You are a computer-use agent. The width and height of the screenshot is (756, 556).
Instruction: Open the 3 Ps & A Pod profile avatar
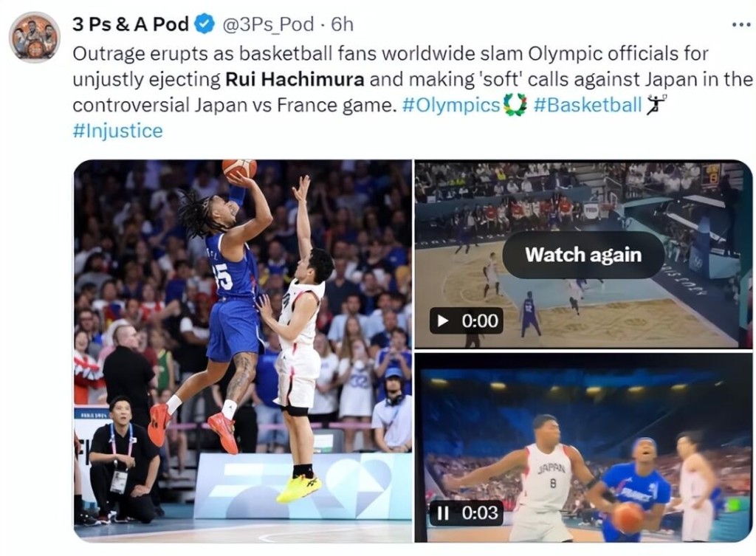pos(35,37)
